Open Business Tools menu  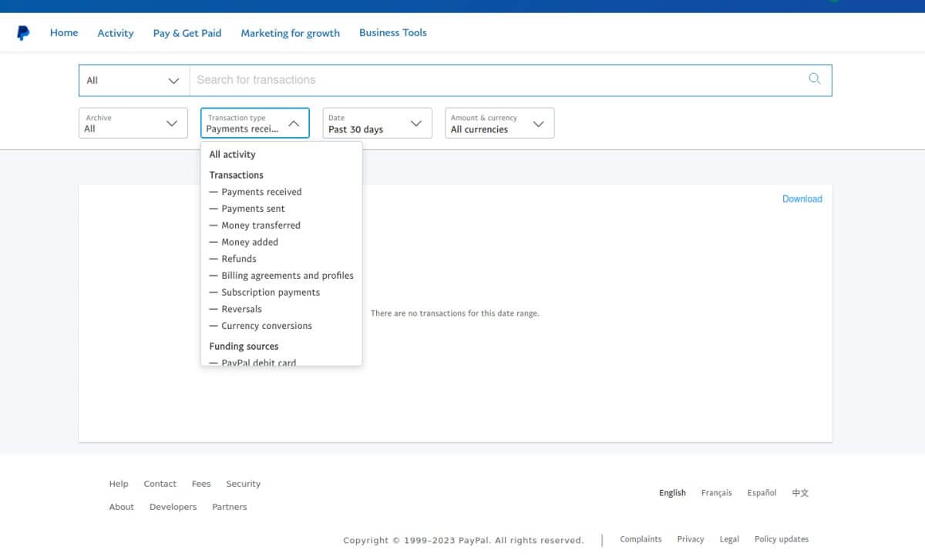[x=392, y=33]
